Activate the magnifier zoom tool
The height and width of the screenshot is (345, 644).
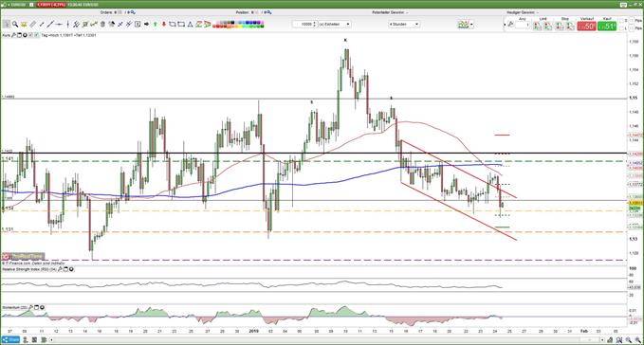click(15, 25)
